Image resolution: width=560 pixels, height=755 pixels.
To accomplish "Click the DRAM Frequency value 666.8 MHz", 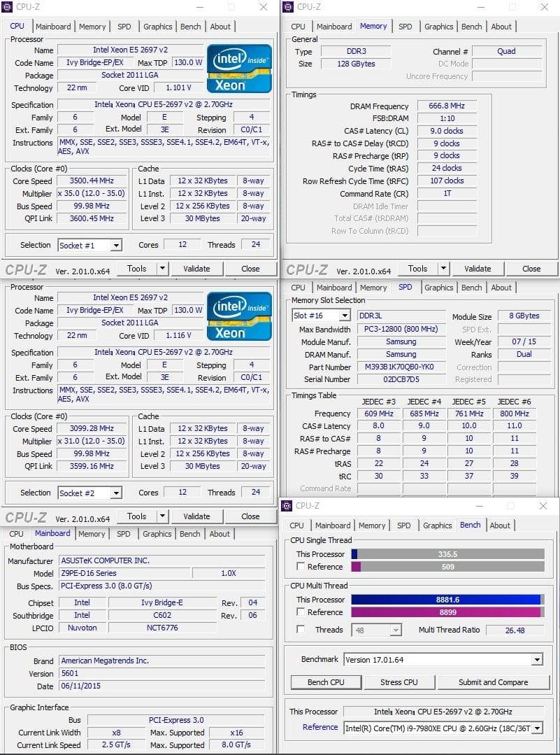I will click(x=447, y=106).
